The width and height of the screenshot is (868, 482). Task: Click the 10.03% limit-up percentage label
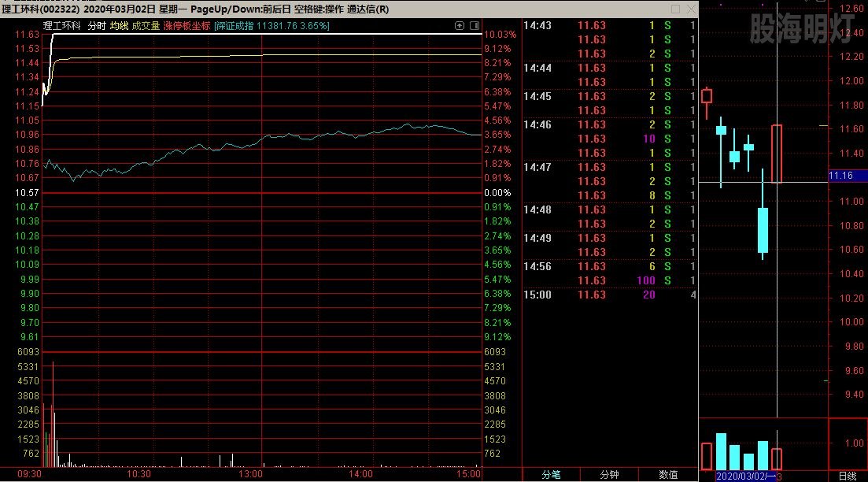(x=500, y=35)
